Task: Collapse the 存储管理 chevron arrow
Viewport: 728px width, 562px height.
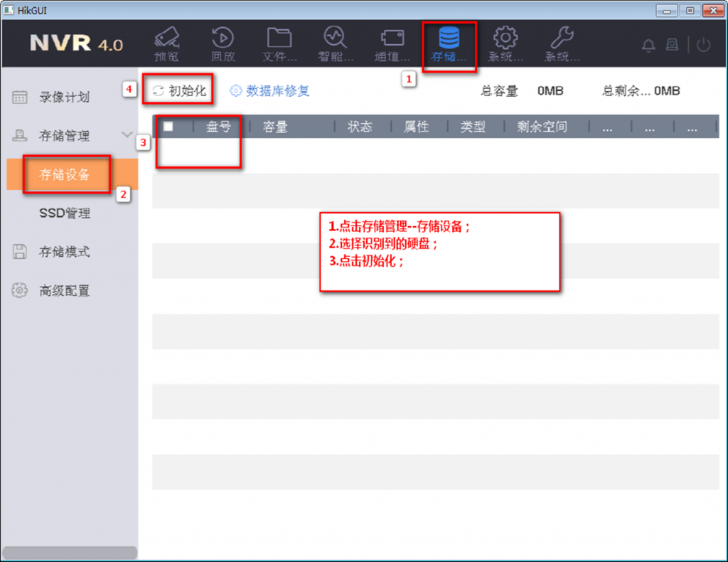Action: (x=127, y=135)
